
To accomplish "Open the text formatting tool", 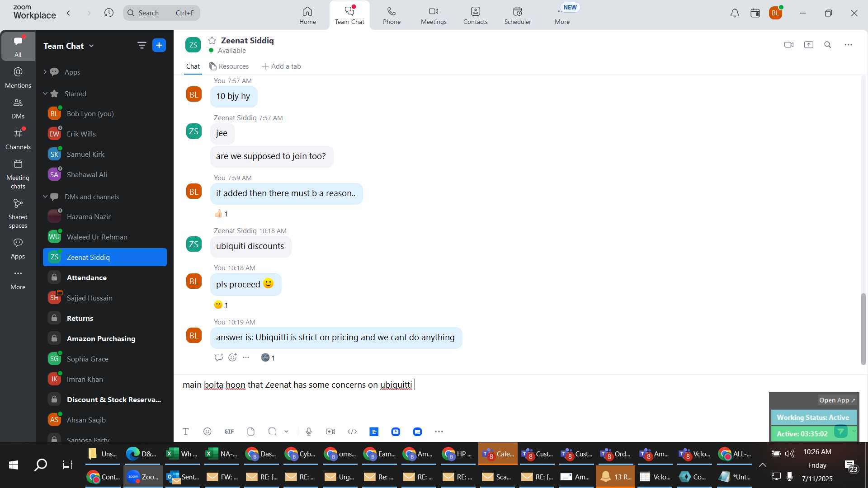I will (186, 432).
